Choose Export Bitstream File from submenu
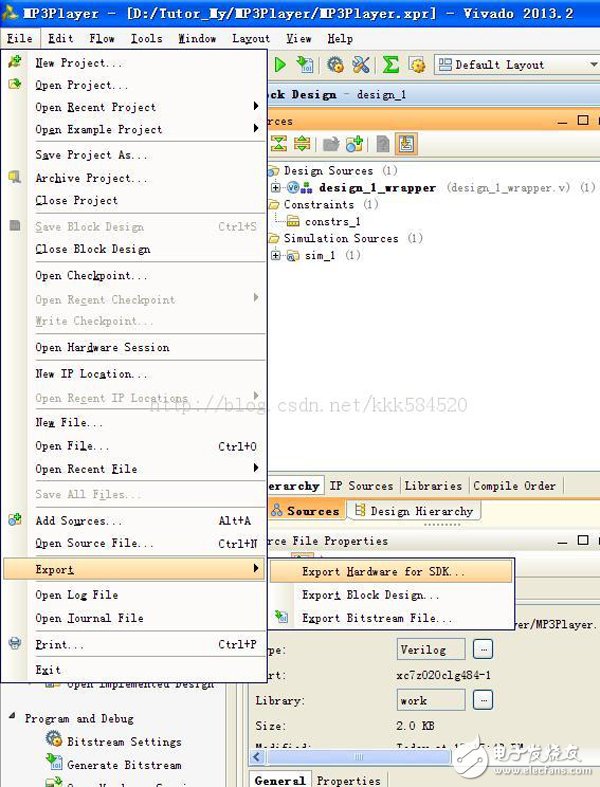Viewport: 600px width, 787px height. [376, 618]
